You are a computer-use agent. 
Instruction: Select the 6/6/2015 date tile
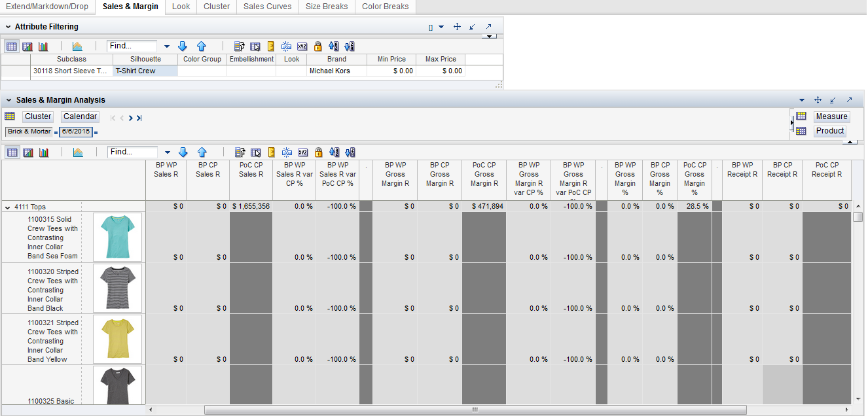76,131
